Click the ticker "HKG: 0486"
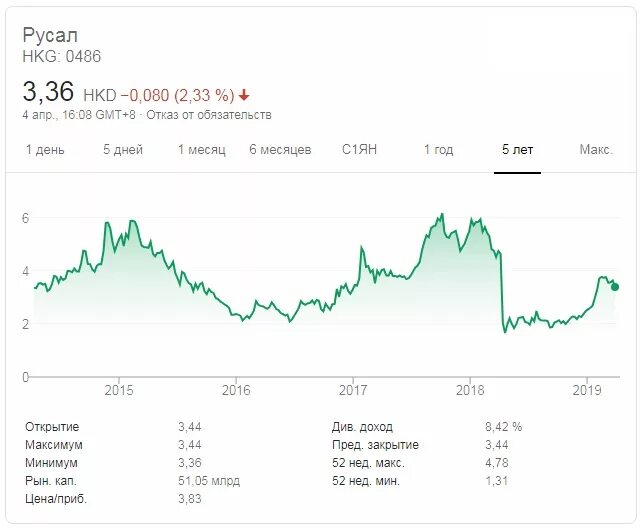 pos(62,56)
